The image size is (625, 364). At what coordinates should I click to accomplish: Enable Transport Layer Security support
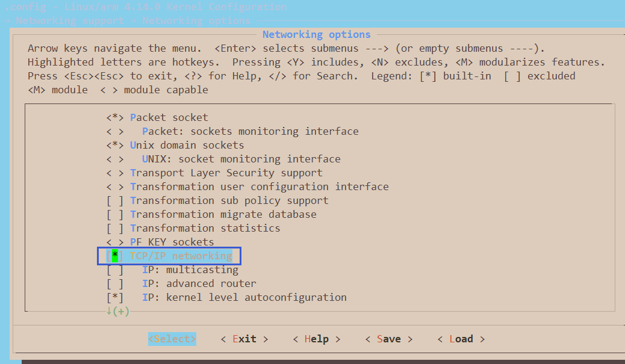(x=115, y=173)
